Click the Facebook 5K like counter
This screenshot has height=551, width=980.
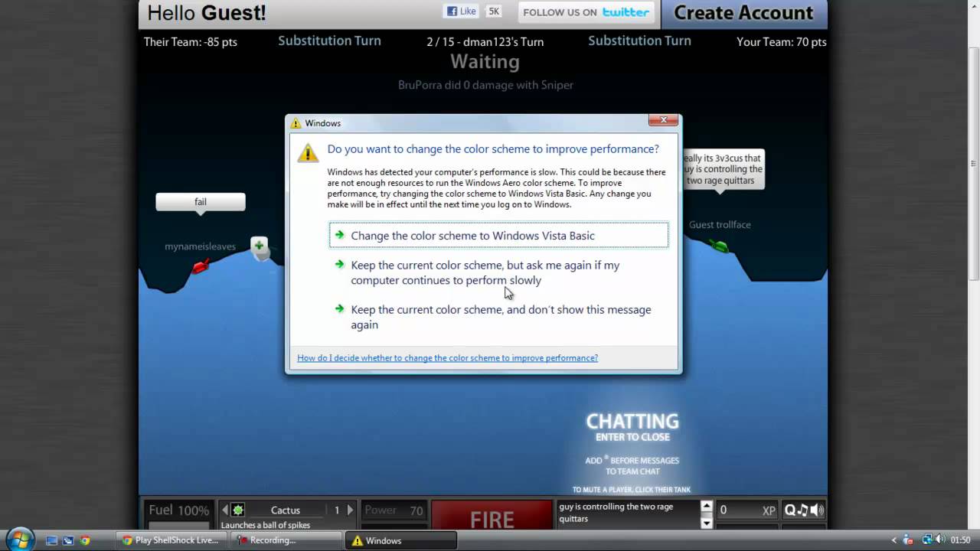494,11
